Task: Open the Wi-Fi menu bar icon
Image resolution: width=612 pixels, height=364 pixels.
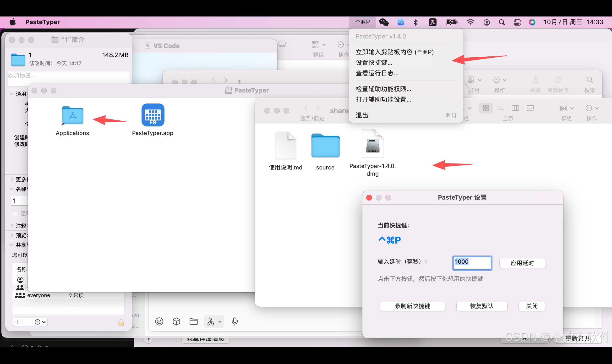Action: [470, 22]
